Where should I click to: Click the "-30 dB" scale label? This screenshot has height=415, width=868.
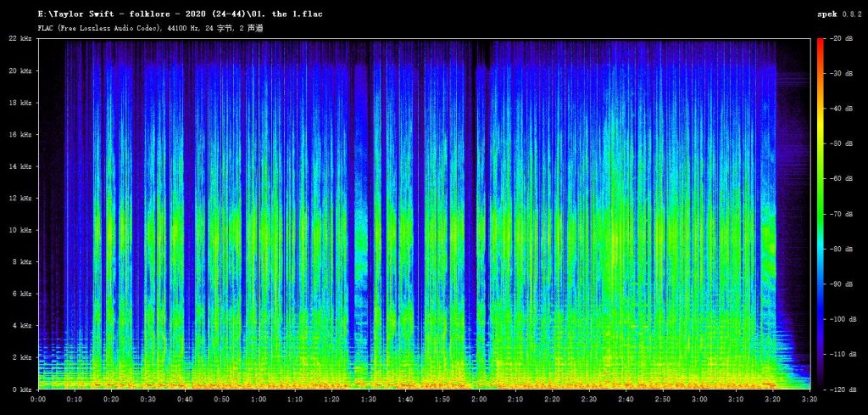click(x=842, y=73)
